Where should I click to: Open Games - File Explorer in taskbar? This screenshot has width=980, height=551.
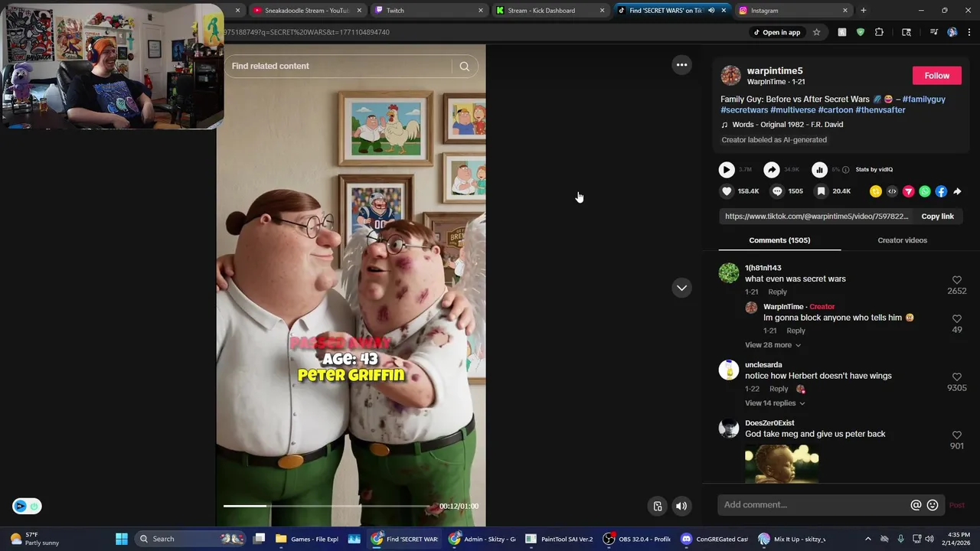pos(307,539)
